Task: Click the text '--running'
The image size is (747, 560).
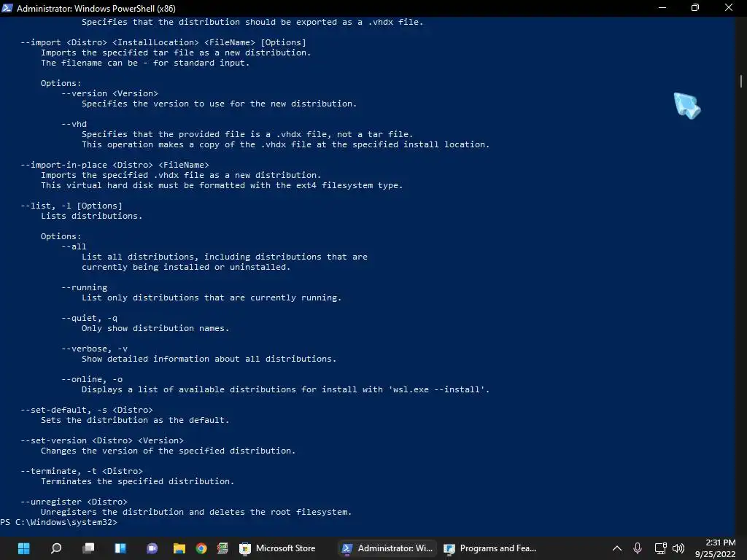Action: [x=85, y=287]
